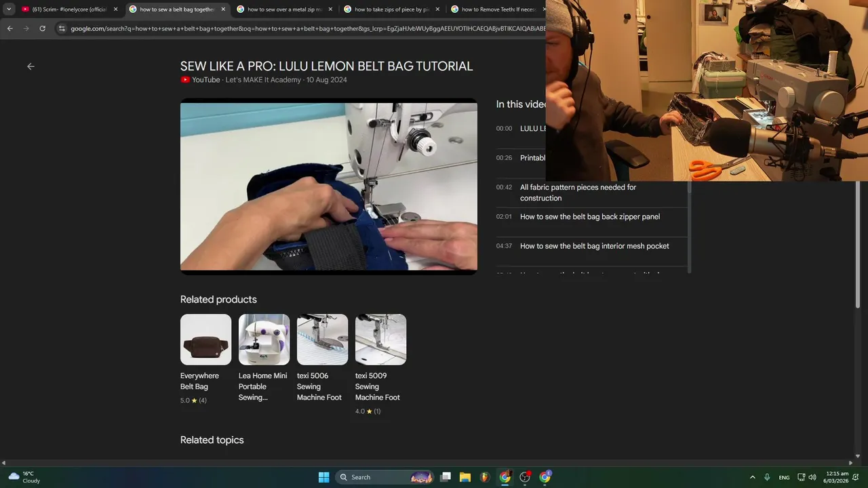Click the horizontal scrollbar left arrow
The width and height of the screenshot is (868, 488).
coord(3,464)
